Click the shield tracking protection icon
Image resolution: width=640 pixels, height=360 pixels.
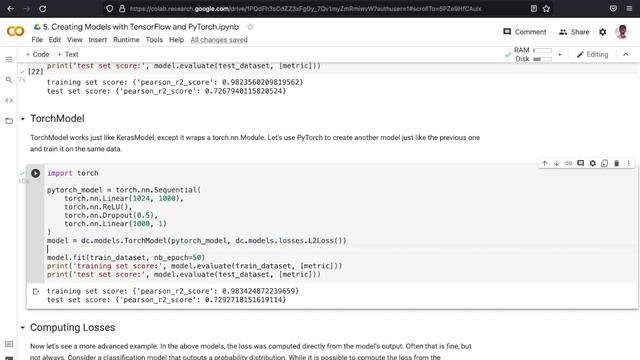[x=109, y=8]
